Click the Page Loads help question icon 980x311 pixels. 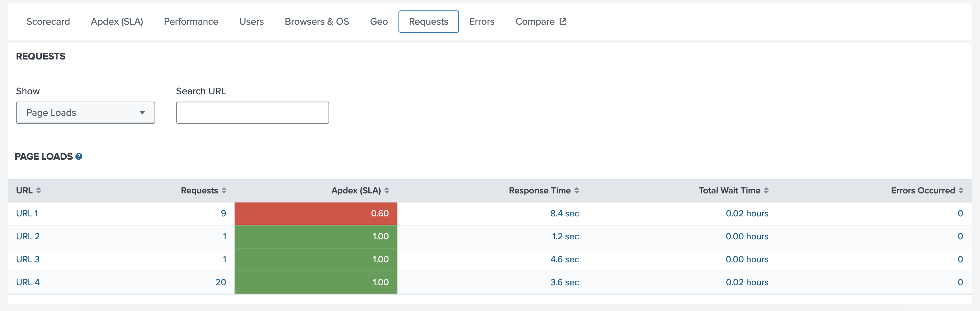[79, 156]
